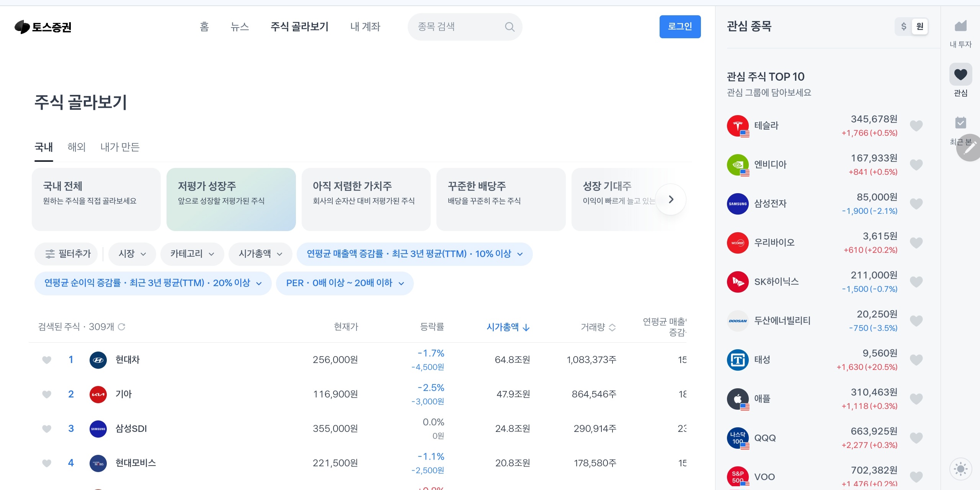Open 주식 골라보기 navigation item

tap(299, 27)
